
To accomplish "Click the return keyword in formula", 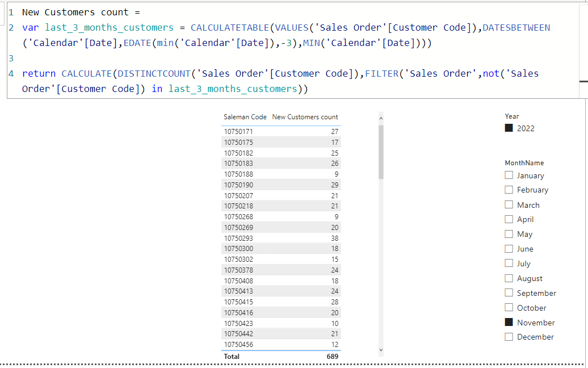I will [39, 73].
